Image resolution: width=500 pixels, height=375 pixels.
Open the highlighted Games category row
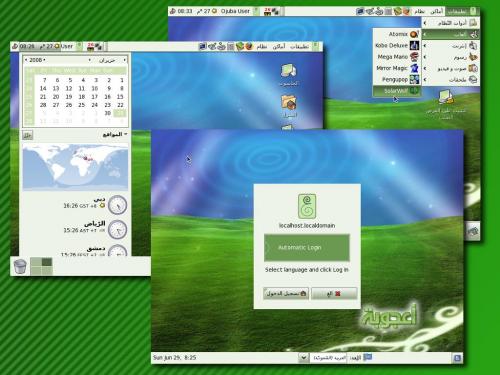[451, 34]
